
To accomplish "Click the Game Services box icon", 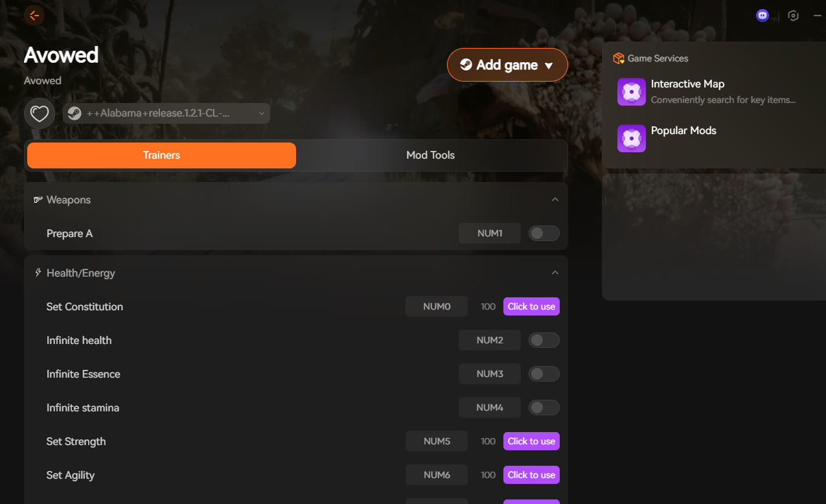I will click(619, 58).
